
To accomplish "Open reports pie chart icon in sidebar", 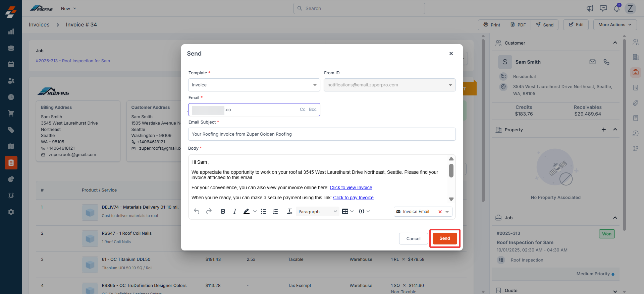I will (x=11, y=179).
